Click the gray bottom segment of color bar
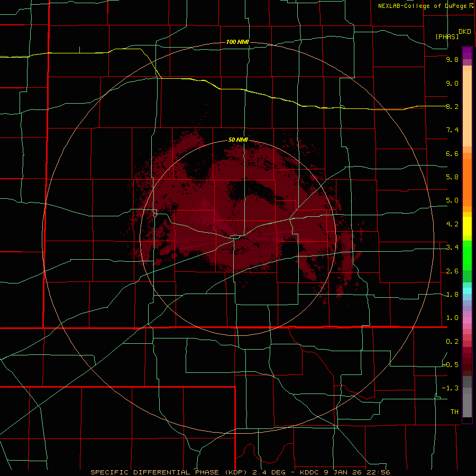 point(467,405)
